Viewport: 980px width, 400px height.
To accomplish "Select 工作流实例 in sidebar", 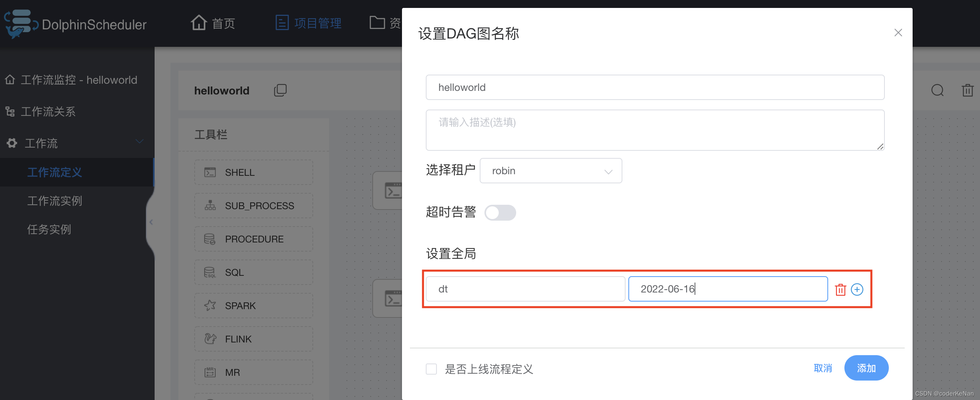I will [x=55, y=201].
